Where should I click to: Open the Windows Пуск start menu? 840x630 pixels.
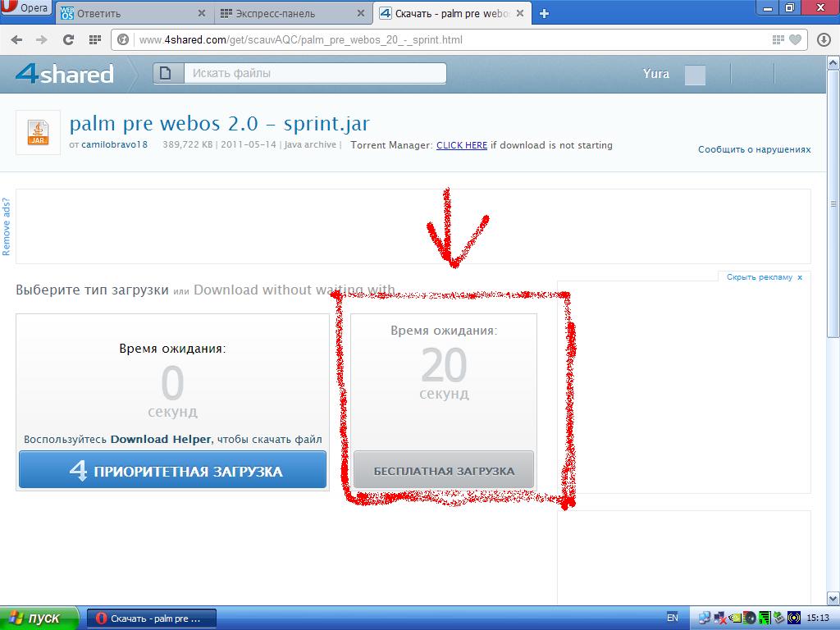39,619
